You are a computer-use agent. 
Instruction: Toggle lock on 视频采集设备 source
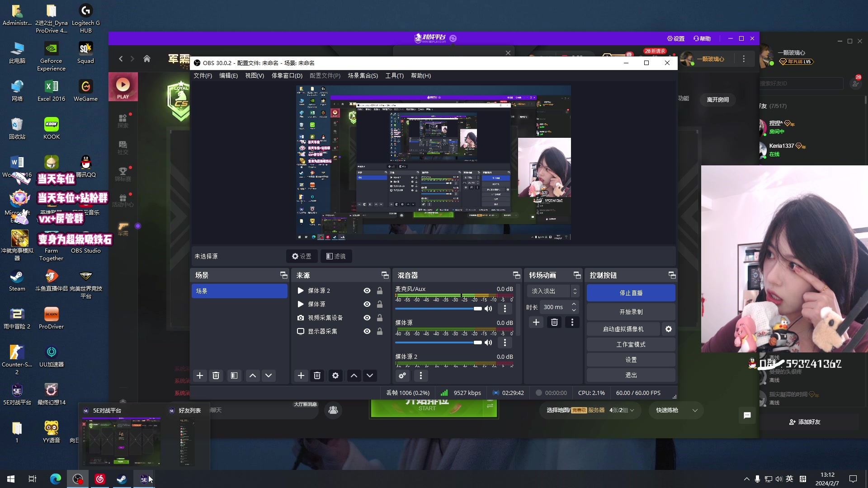tap(380, 318)
